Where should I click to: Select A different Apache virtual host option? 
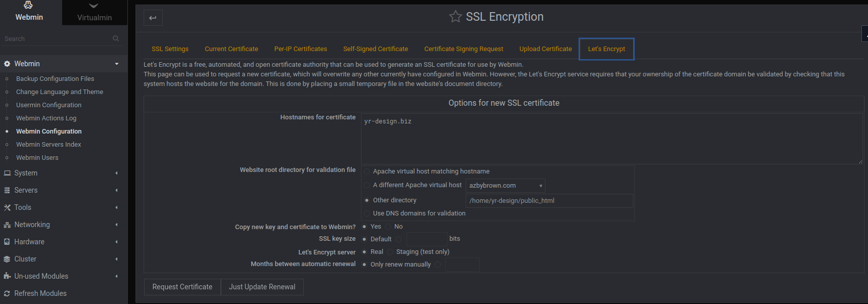tap(367, 185)
